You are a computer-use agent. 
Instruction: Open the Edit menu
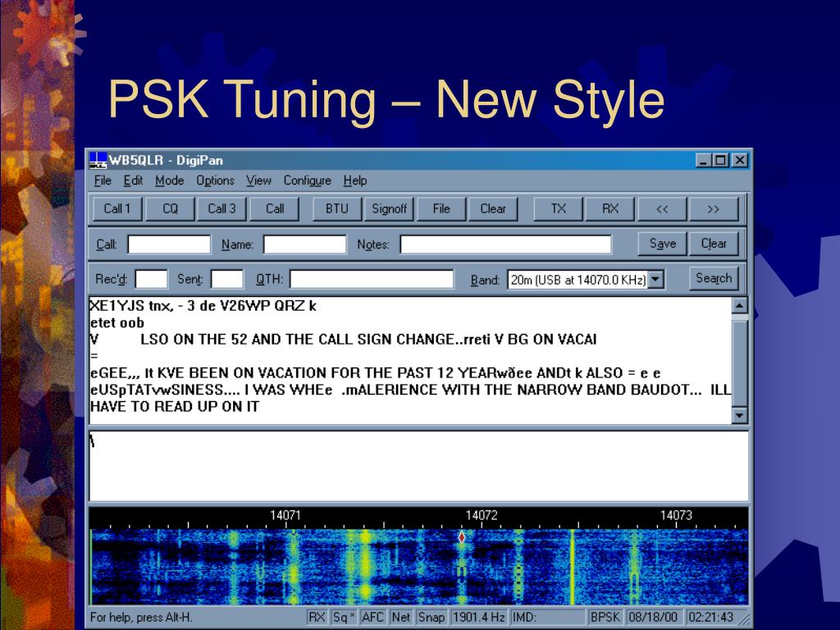133,180
